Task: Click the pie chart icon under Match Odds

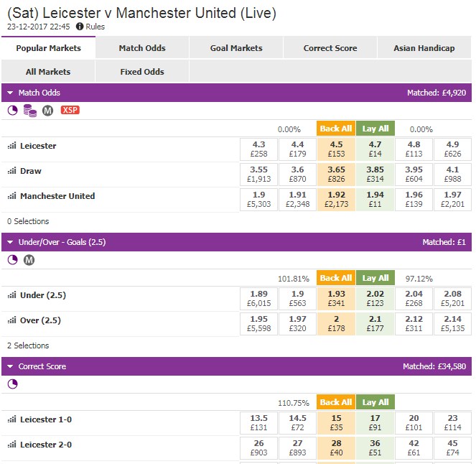Action: (x=12, y=111)
